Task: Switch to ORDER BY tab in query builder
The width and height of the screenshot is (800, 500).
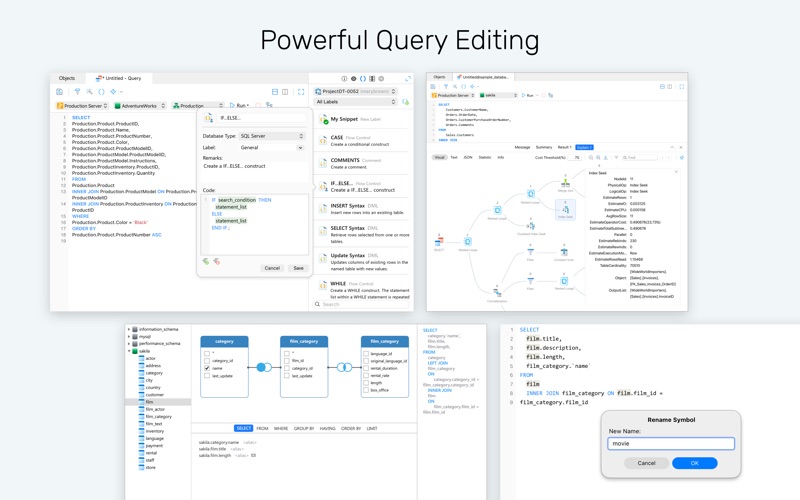Action: point(351,429)
